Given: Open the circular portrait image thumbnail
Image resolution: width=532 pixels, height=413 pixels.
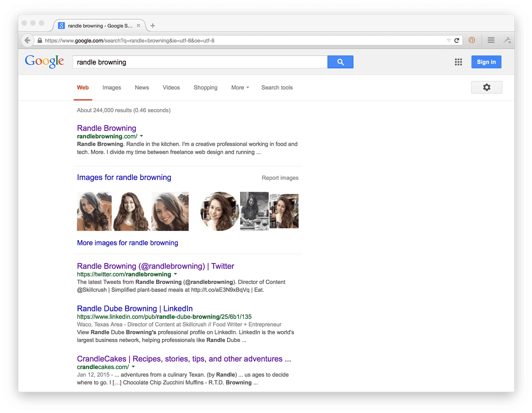Looking at the screenshot, I should point(219,212).
